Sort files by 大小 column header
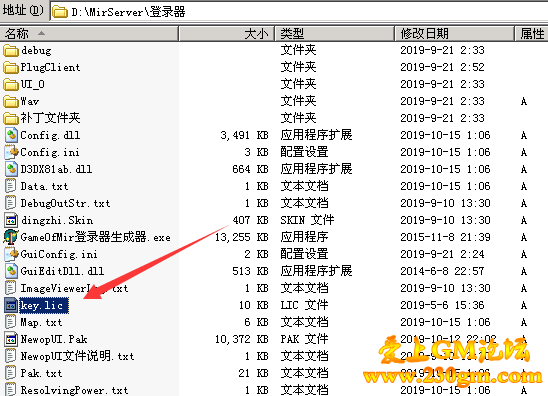548x396 pixels. click(x=226, y=34)
